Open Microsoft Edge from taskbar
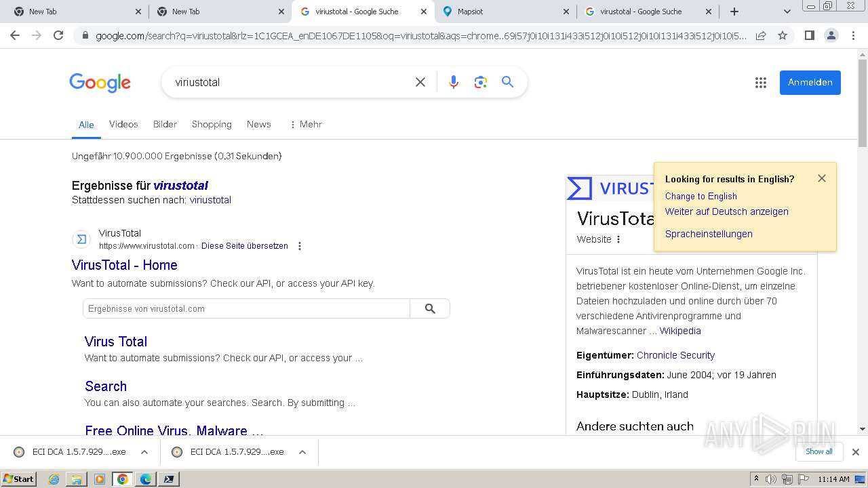The width and height of the screenshot is (868, 488). (145, 479)
